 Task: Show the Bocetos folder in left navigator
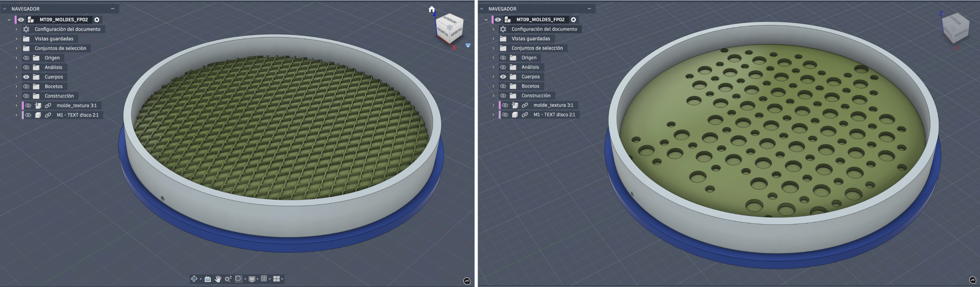26,86
